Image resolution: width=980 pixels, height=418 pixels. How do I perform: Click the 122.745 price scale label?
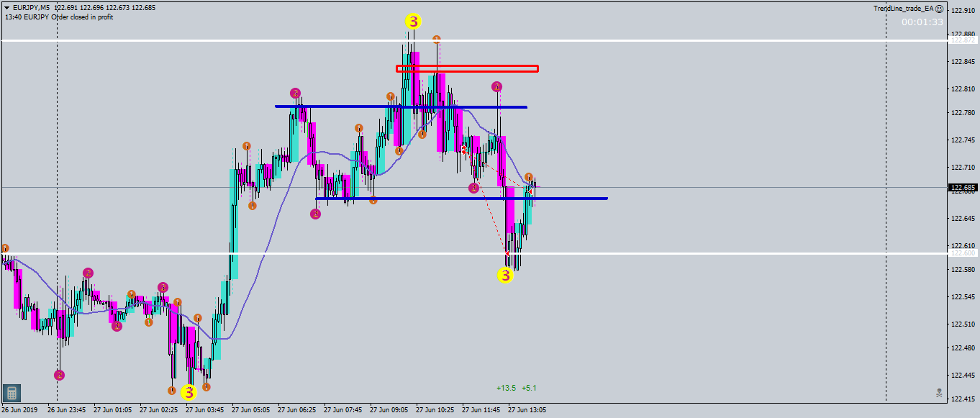pyautogui.click(x=963, y=140)
